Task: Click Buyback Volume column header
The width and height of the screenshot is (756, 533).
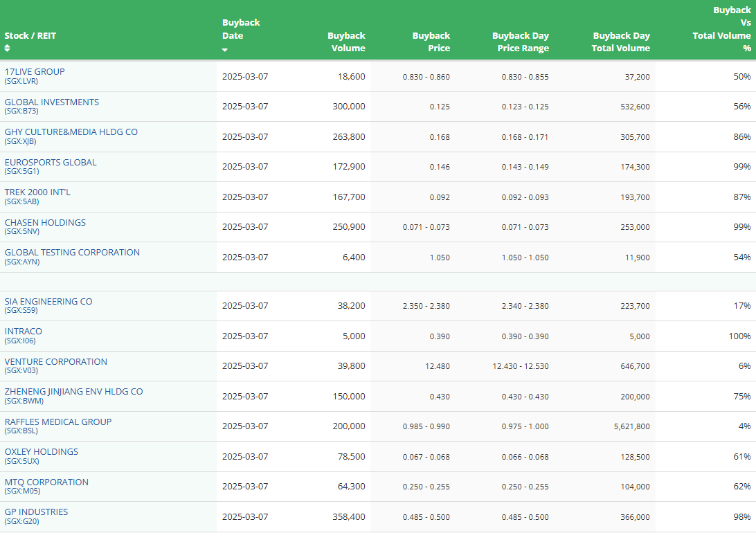Action: (346, 42)
